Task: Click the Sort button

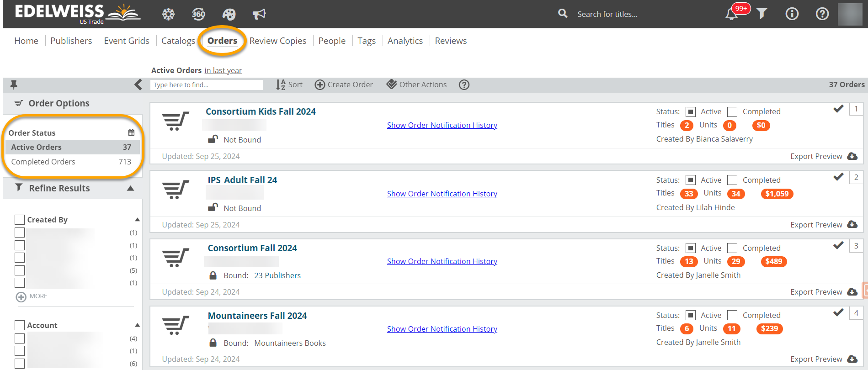Action: 289,85
